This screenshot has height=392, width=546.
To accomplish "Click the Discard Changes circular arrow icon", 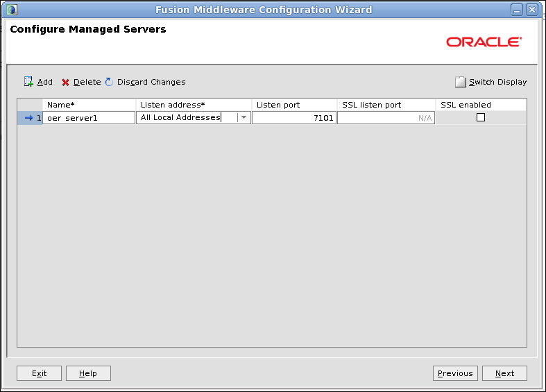I will click(109, 82).
